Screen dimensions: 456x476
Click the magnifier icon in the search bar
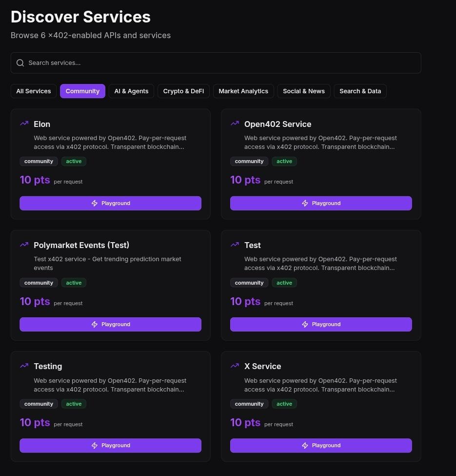click(20, 62)
